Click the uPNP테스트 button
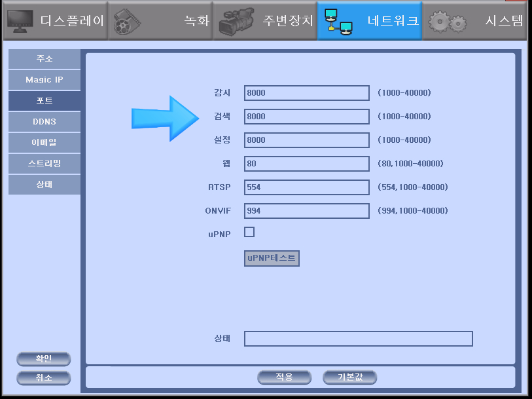 tap(272, 258)
